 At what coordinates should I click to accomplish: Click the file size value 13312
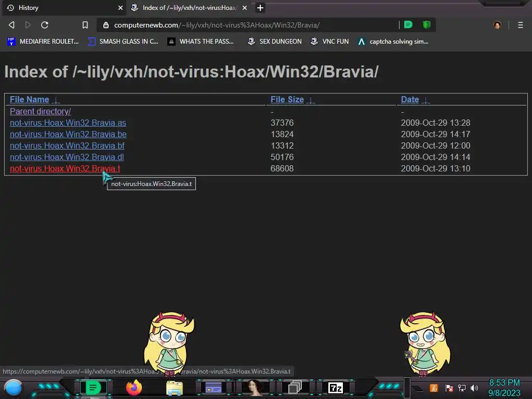point(282,145)
